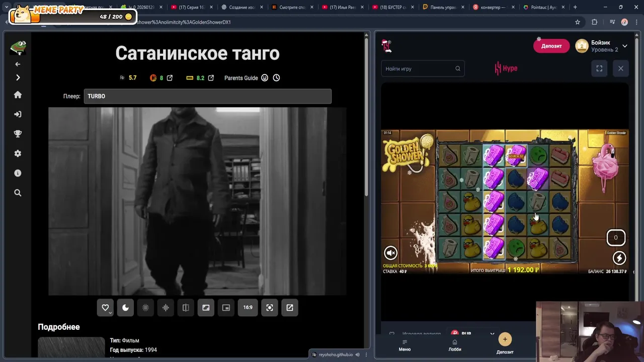Viewport: 644px width, 362px height.
Task: Unmute sound in Golden Shower slot
Action: (x=391, y=253)
